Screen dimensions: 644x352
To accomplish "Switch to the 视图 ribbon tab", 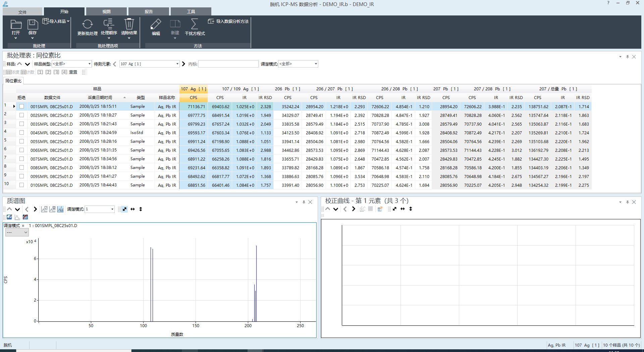I will pyautogui.click(x=106, y=12).
